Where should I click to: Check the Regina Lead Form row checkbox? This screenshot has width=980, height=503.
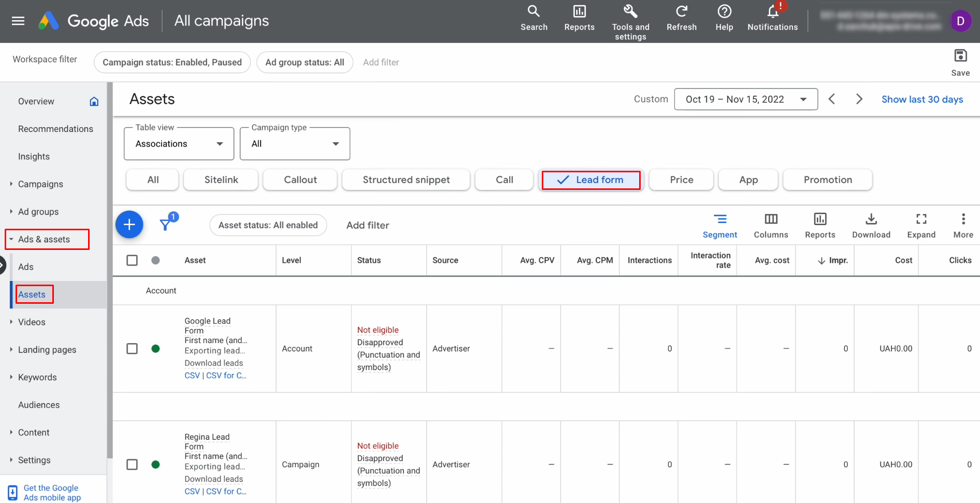click(132, 465)
